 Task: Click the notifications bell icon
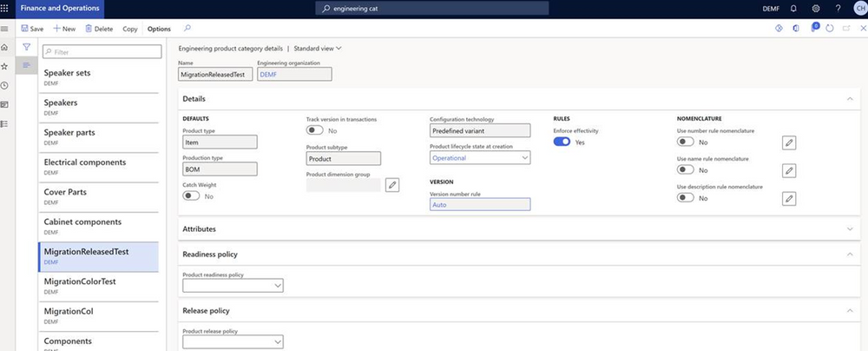coord(794,9)
